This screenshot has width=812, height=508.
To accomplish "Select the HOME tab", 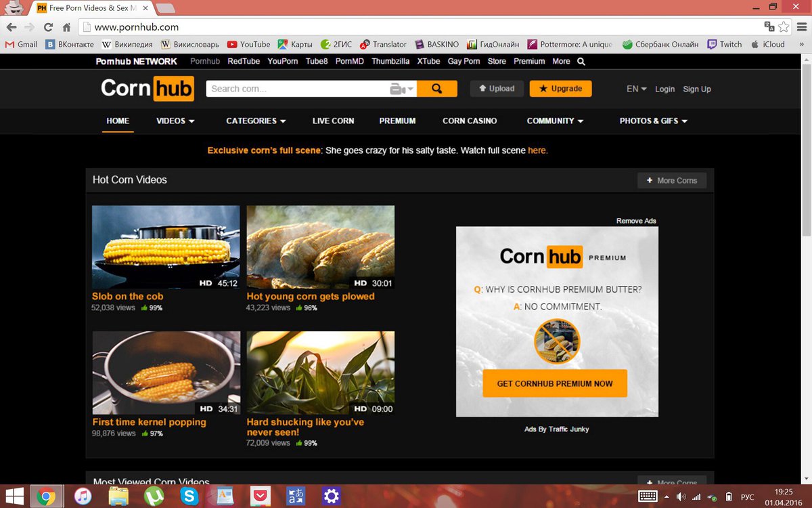I will point(118,121).
